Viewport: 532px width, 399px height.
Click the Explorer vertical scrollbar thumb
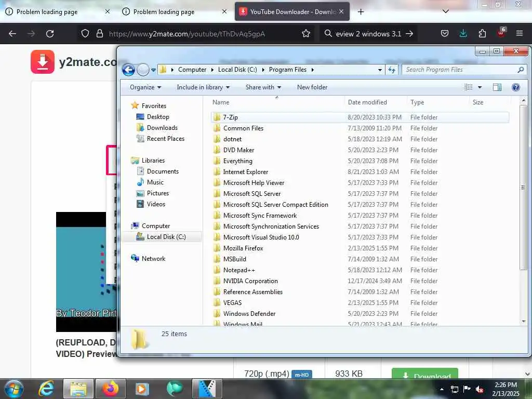tap(523, 188)
